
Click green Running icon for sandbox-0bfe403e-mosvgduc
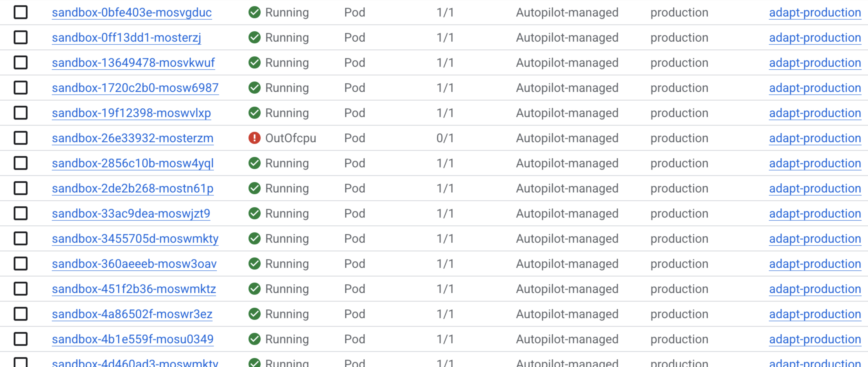(254, 12)
